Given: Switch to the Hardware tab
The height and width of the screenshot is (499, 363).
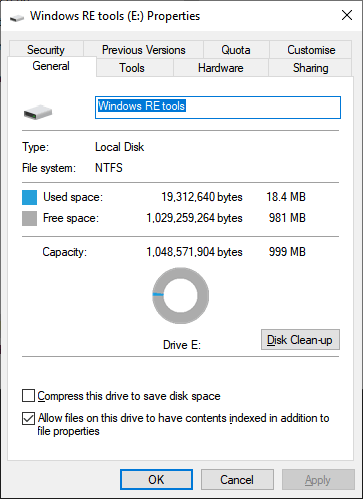Looking at the screenshot, I should tap(221, 68).
